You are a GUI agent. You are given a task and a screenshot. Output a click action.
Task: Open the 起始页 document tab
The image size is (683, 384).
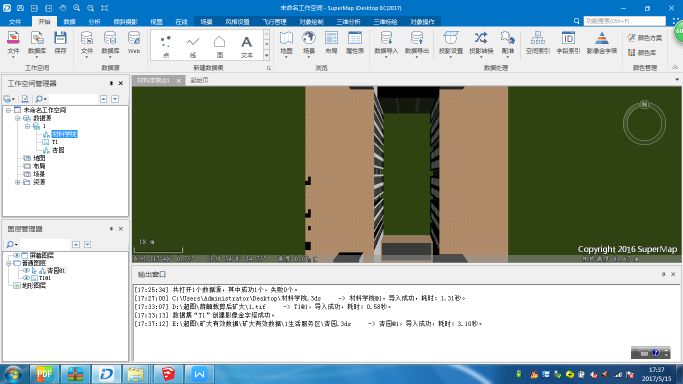[199, 80]
